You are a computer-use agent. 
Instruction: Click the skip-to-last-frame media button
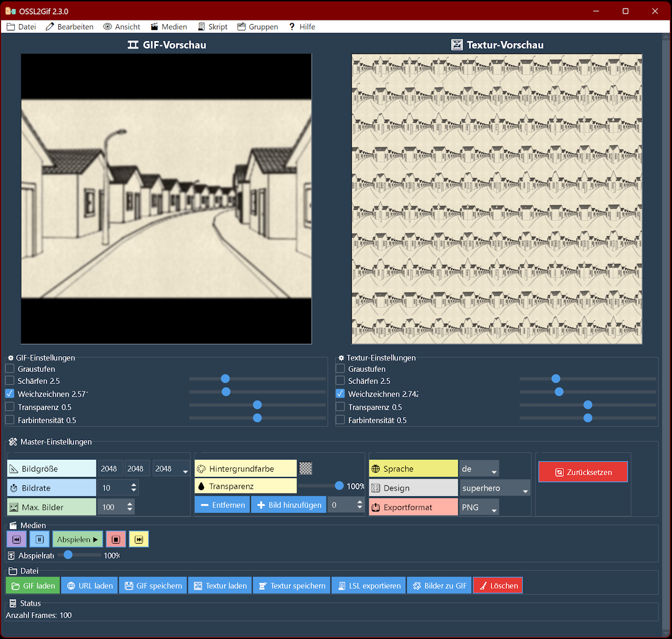click(139, 539)
